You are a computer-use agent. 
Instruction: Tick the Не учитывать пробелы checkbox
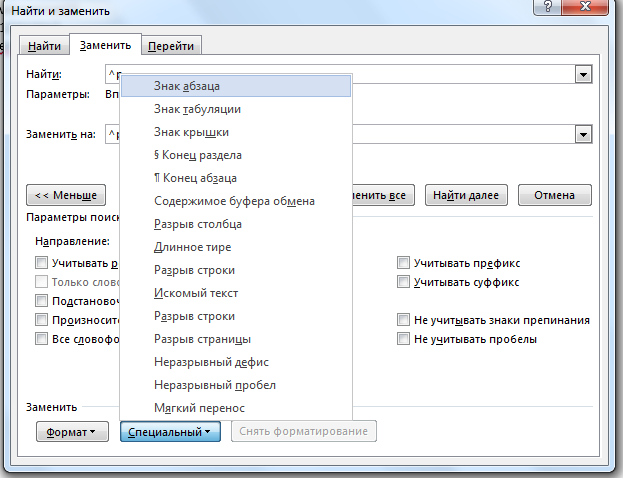click(x=404, y=339)
